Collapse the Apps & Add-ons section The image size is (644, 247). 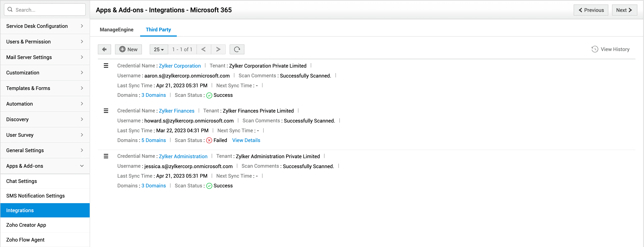pos(45,166)
